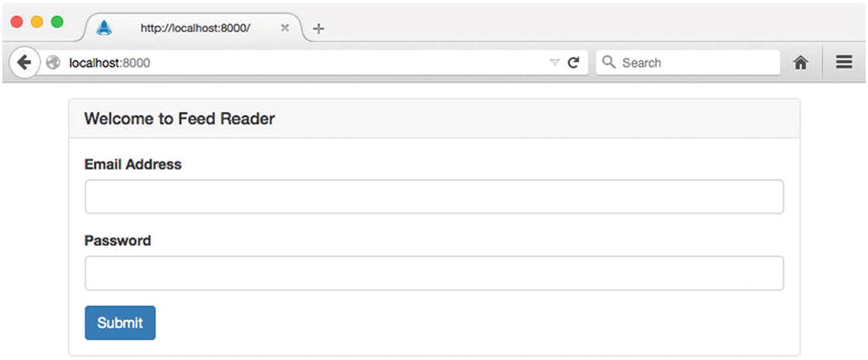This screenshot has height=360, width=868.
Task: Focus the Password input field
Action: (x=434, y=273)
